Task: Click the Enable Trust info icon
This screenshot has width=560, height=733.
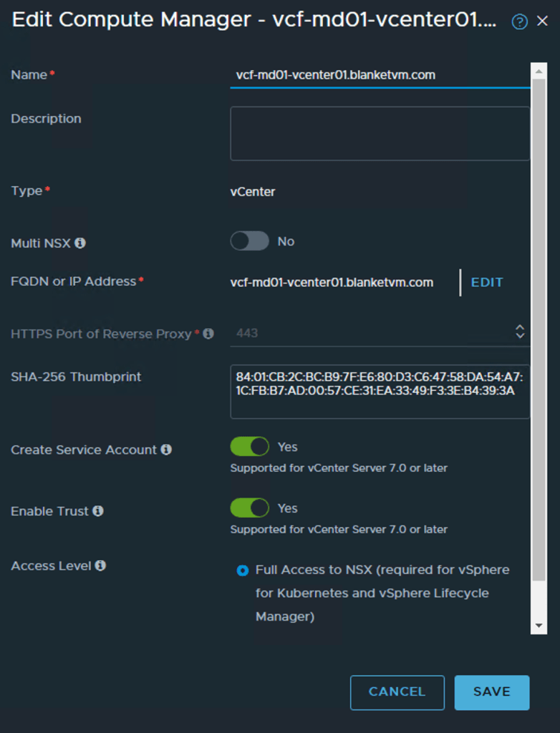Action: [x=98, y=511]
